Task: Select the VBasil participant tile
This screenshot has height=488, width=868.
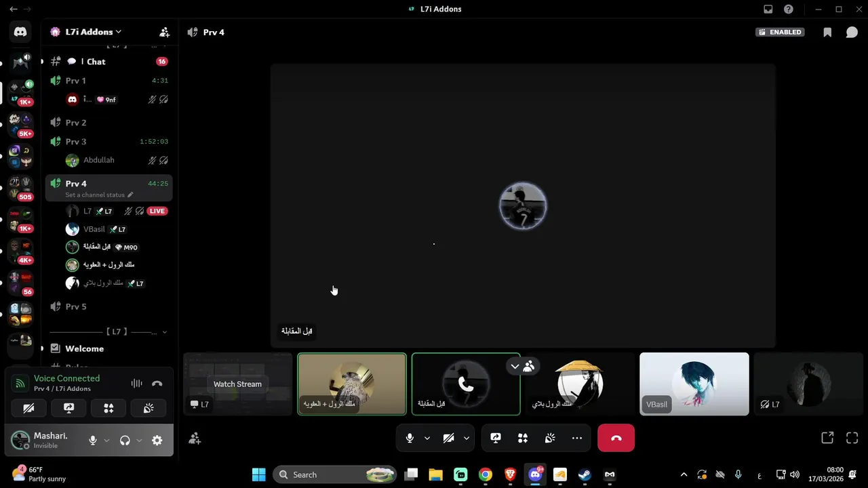Action: coord(694,384)
